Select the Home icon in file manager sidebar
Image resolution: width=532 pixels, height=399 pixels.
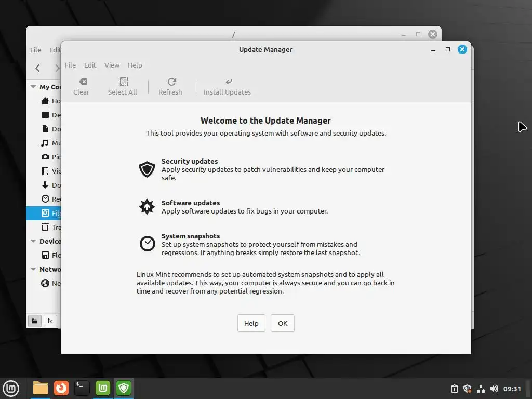(45, 101)
